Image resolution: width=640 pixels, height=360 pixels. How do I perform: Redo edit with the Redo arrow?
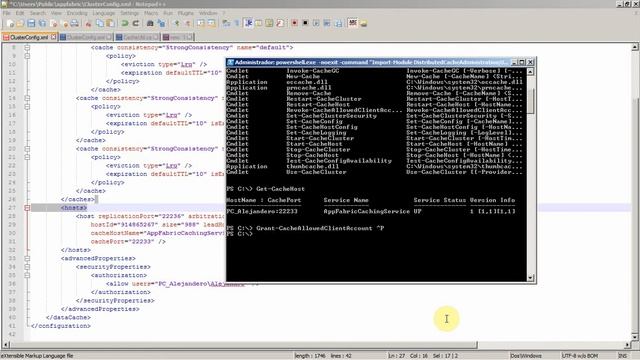(x=136, y=23)
